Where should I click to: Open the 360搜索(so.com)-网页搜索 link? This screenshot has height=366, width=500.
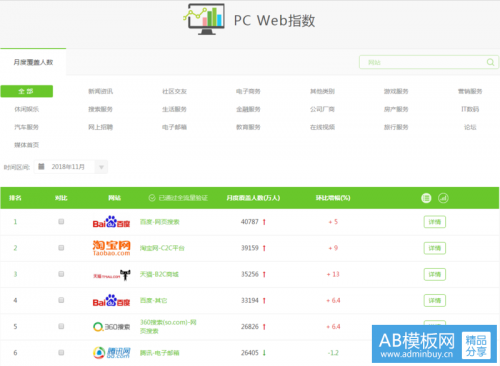168,327
